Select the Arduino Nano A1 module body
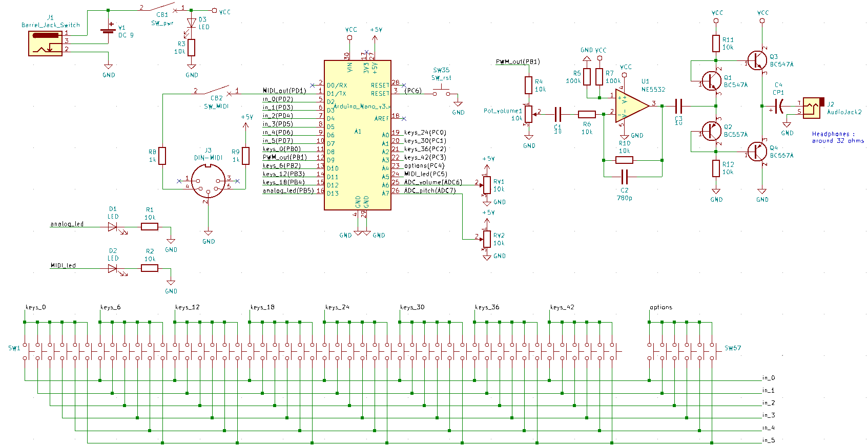868x446 pixels. pos(358,135)
